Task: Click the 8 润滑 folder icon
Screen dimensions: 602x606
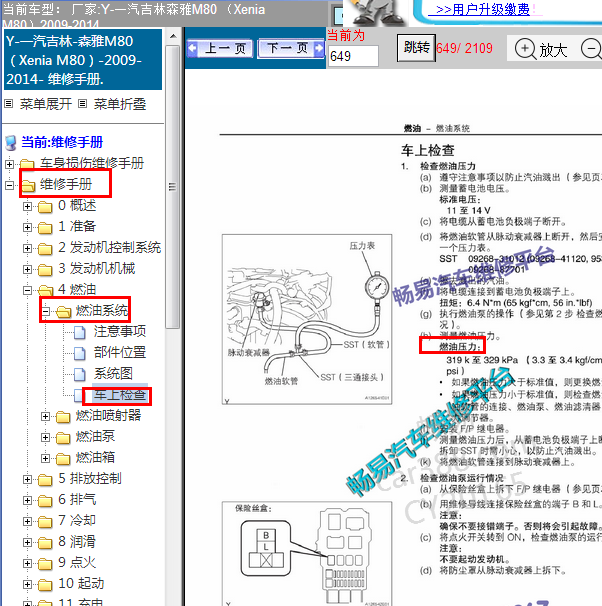Action: (x=45, y=543)
